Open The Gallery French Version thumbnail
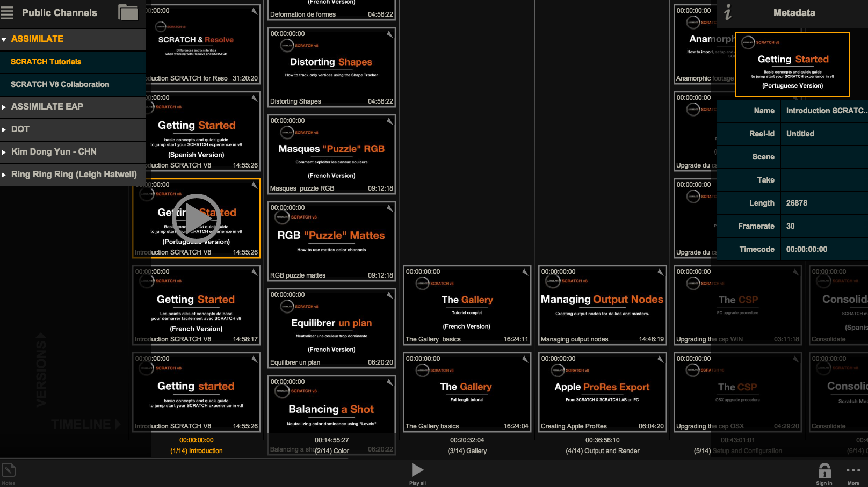The image size is (868, 487). [x=467, y=306]
